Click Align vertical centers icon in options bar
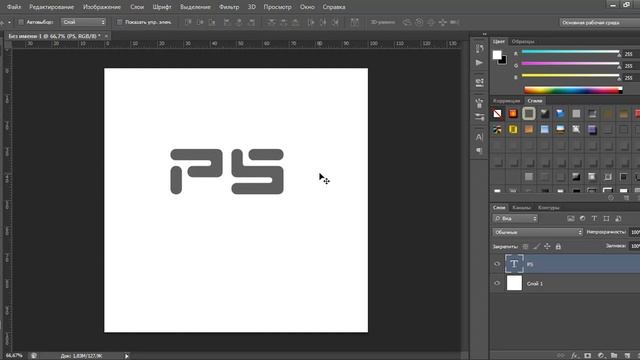 pos(200,22)
